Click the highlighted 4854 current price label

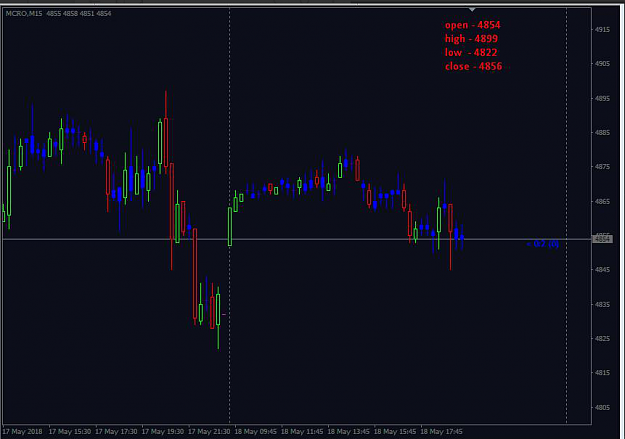602,239
